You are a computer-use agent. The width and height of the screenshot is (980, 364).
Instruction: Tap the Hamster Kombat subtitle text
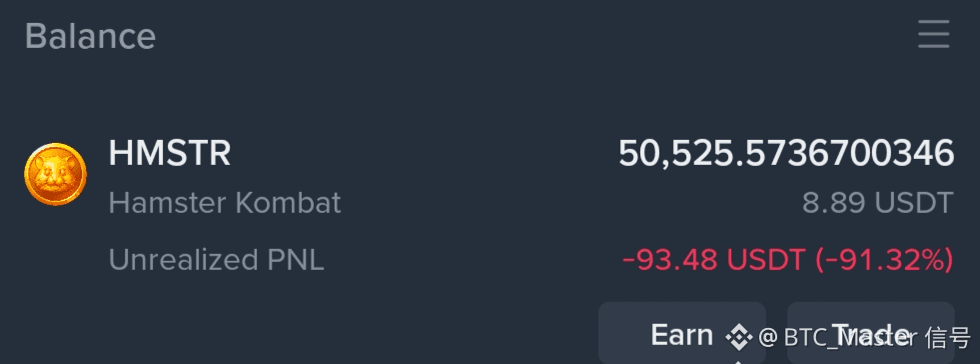tap(225, 203)
